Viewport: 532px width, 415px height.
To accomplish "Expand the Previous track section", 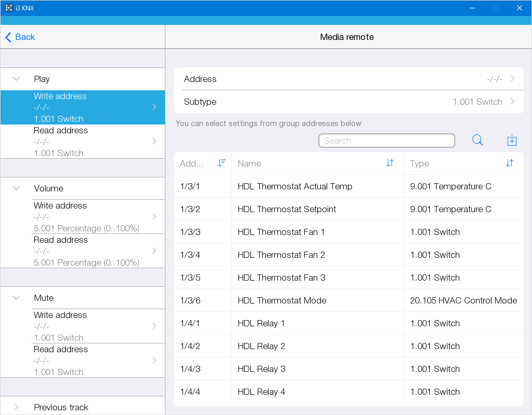I will [17, 407].
